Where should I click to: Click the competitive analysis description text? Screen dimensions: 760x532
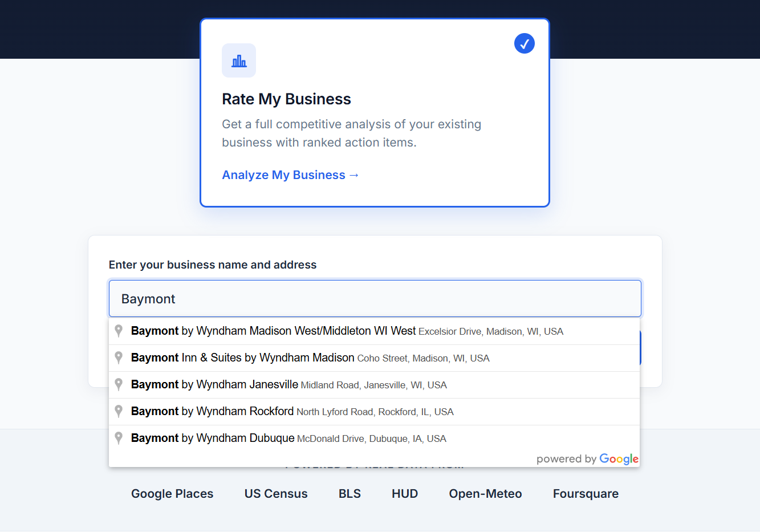352,133
